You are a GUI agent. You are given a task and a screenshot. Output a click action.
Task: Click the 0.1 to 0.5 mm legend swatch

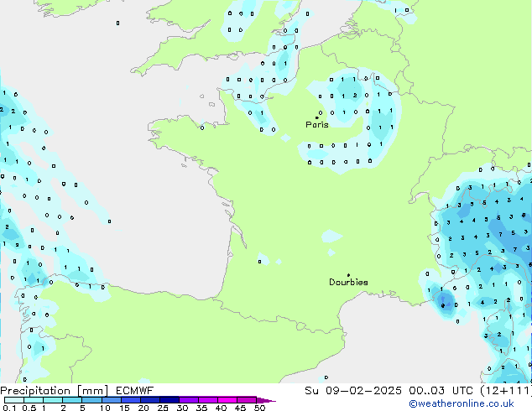click(x=14, y=400)
